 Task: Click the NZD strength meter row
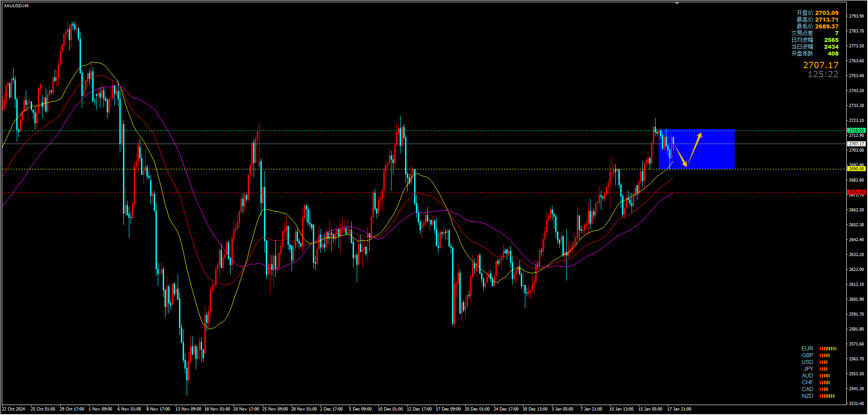[x=818, y=396]
